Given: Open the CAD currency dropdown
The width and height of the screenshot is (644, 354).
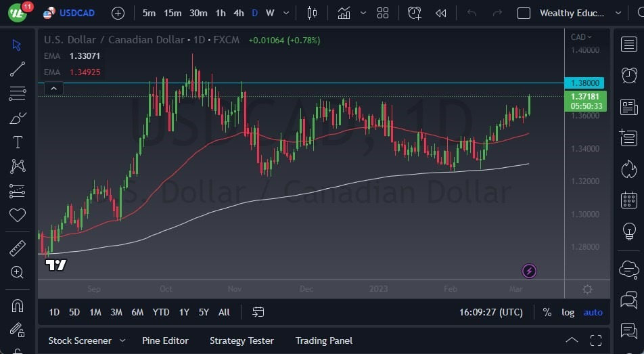Looking at the screenshot, I should pos(580,37).
